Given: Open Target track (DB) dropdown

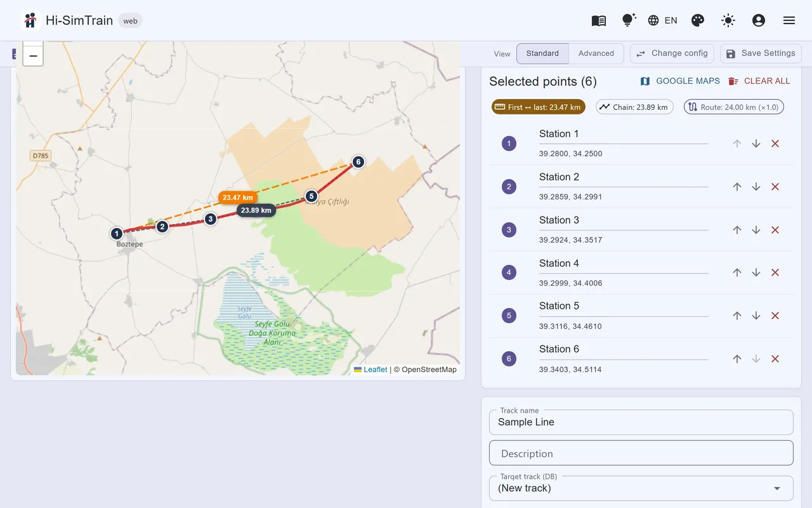Looking at the screenshot, I should point(641,488).
